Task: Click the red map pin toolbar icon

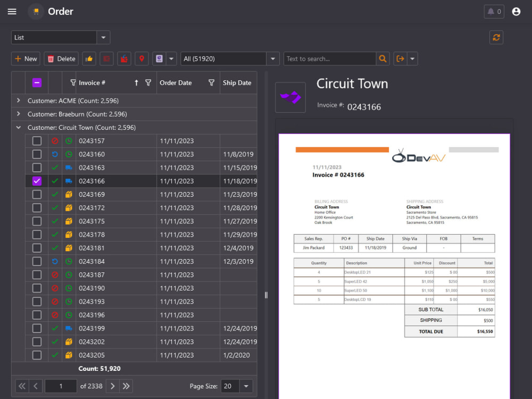Action: coord(142,59)
